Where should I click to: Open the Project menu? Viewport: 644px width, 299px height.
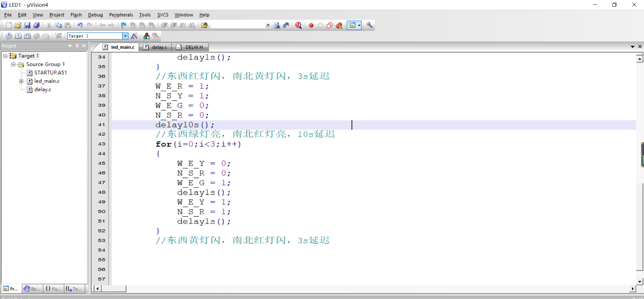click(x=57, y=15)
